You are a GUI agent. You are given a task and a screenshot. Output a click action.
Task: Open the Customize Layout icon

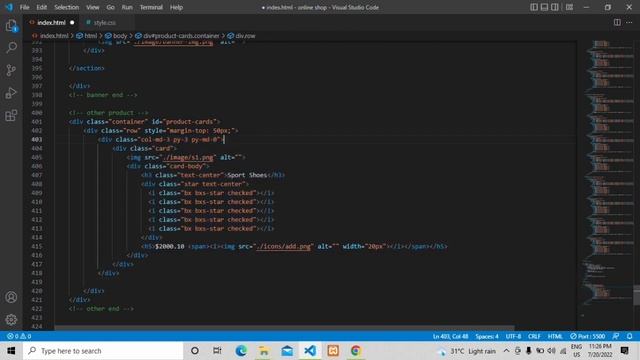tap(569, 7)
